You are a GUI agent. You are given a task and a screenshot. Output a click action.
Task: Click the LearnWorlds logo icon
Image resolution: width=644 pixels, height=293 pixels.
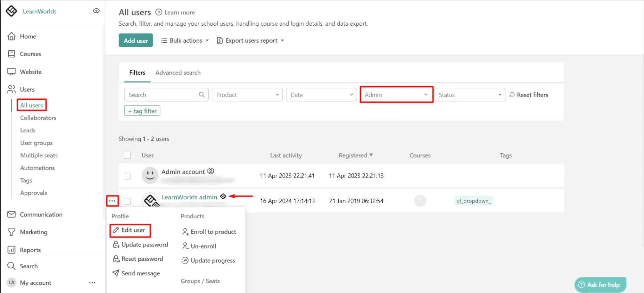coord(11,11)
